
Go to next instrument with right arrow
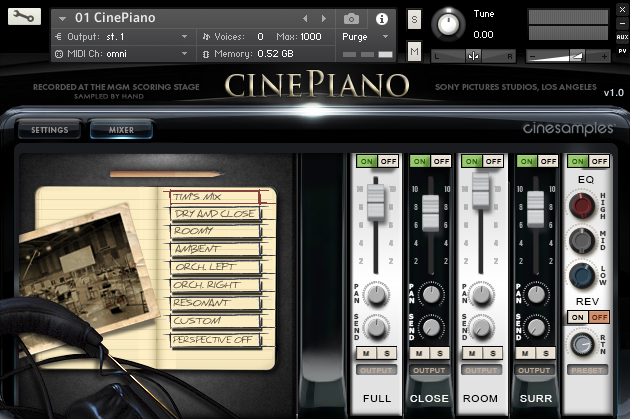[x=323, y=18]
